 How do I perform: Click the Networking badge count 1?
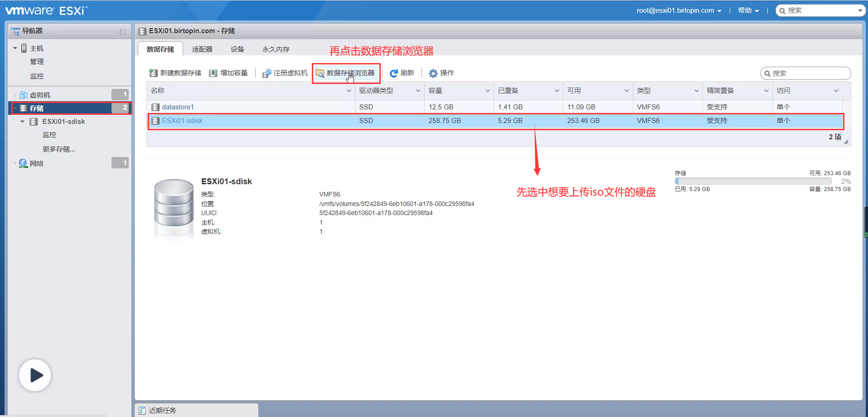[120, 162]
